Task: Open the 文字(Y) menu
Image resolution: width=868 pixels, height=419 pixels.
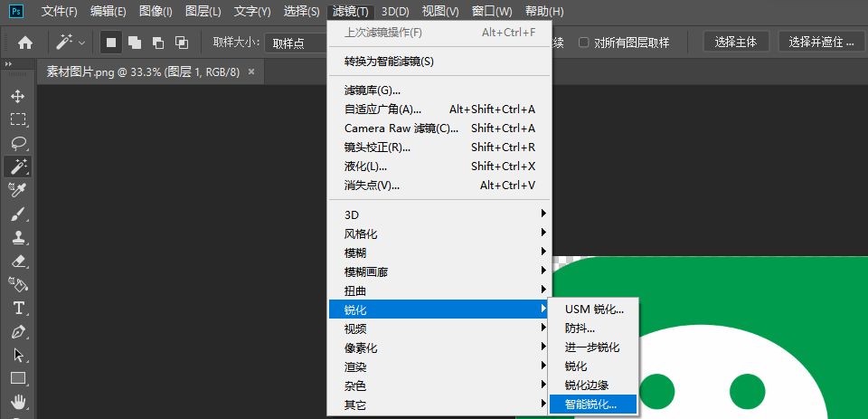Action: (252, 11)
